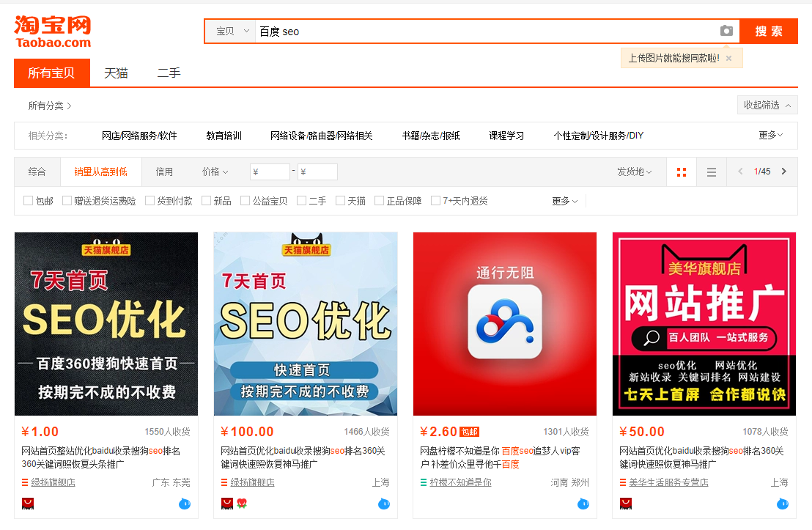
Task: Tick the 货到付款 checkbox
Action: coord(150,201)
